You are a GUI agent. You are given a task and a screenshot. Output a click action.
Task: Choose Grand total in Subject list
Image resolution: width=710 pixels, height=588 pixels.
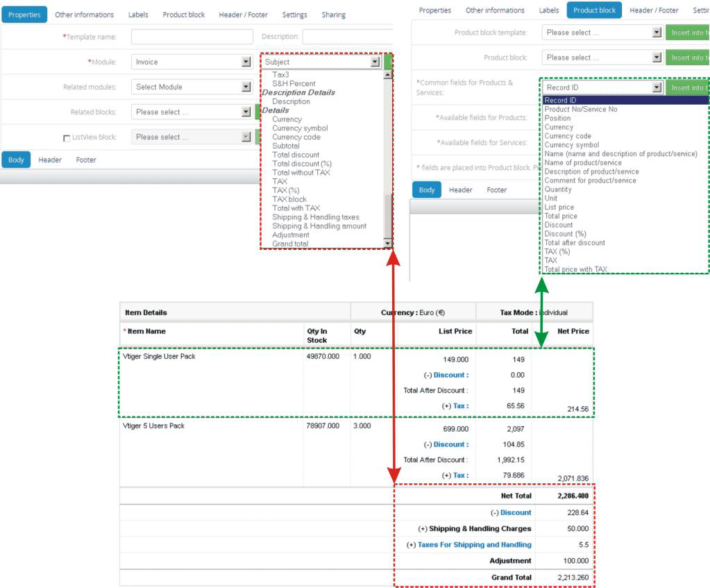(290, 244)
